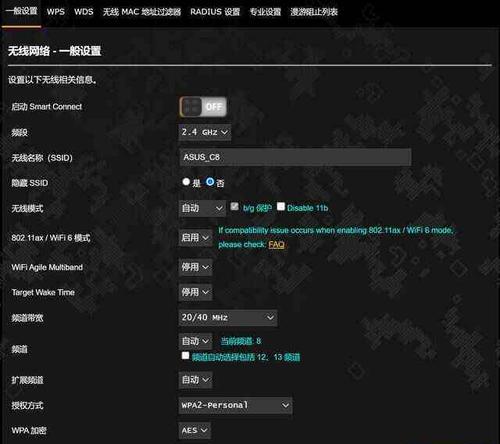Switch to the WDS tab
Screen dimensions: 500x444
(x=84, y=12)
